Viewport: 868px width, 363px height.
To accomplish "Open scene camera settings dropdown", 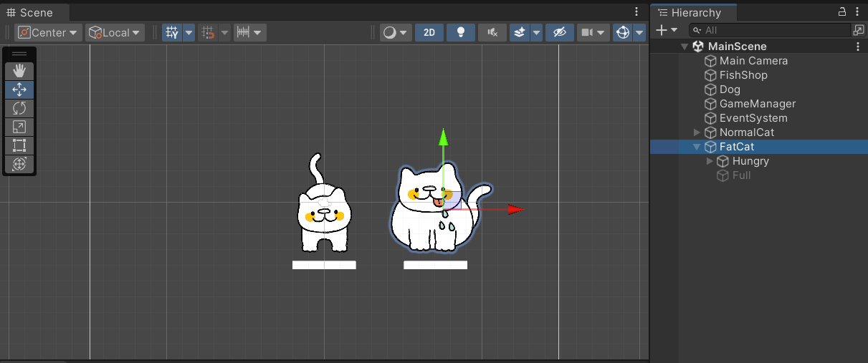I will tap(593, 32).
